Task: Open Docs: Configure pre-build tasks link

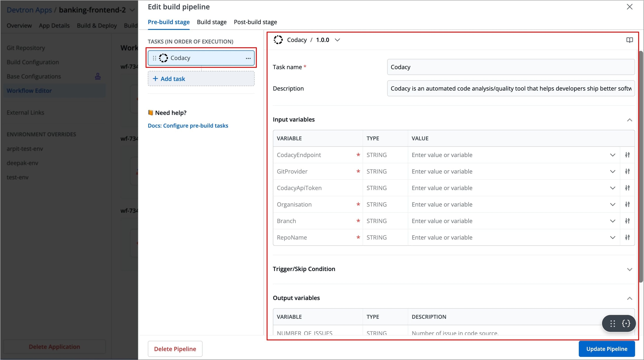Action: 188,126
